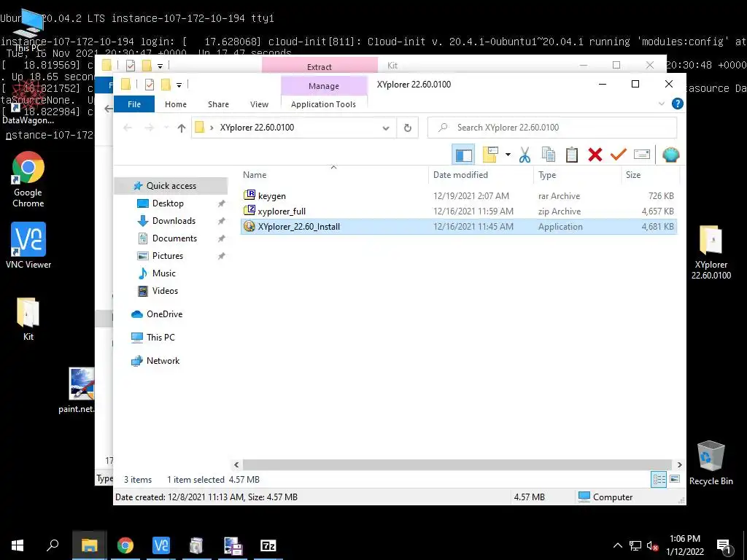Select the Extract tab in Kit window
747x560 pixels.
pyautogui.click(x=320, y=66)
